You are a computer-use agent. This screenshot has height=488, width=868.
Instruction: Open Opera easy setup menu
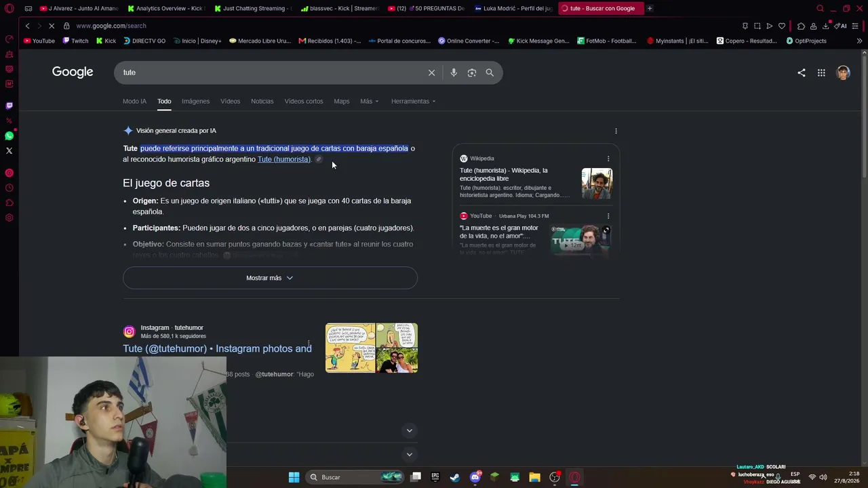(x=855, y=26)
